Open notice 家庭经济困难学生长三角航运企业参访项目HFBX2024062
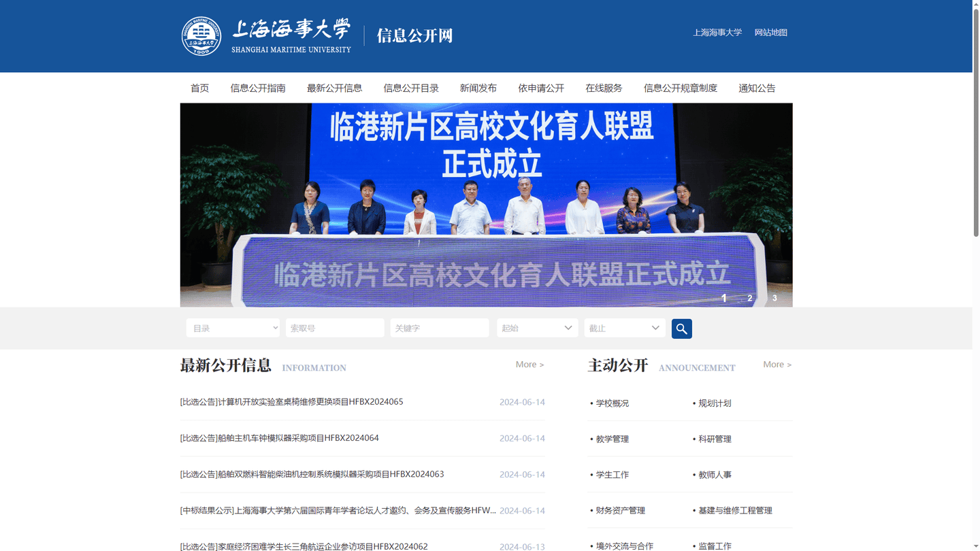The height and width of the screenshot is (551, 980). [304, 546]
